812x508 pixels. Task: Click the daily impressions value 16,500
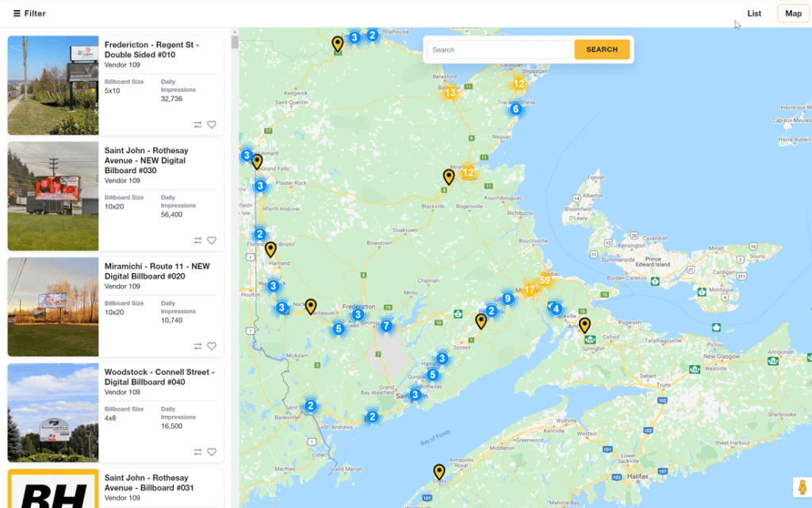tap(171, 426)
